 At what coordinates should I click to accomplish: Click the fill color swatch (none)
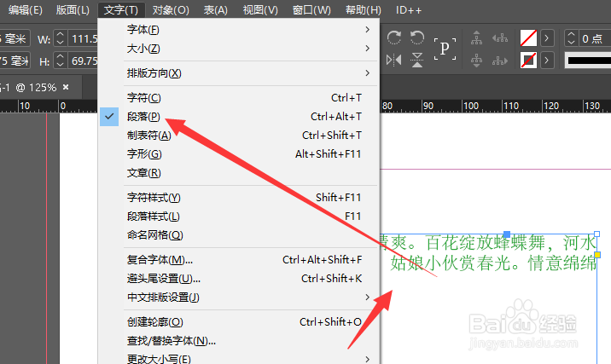pyautogui.click(x=528, y=38)
